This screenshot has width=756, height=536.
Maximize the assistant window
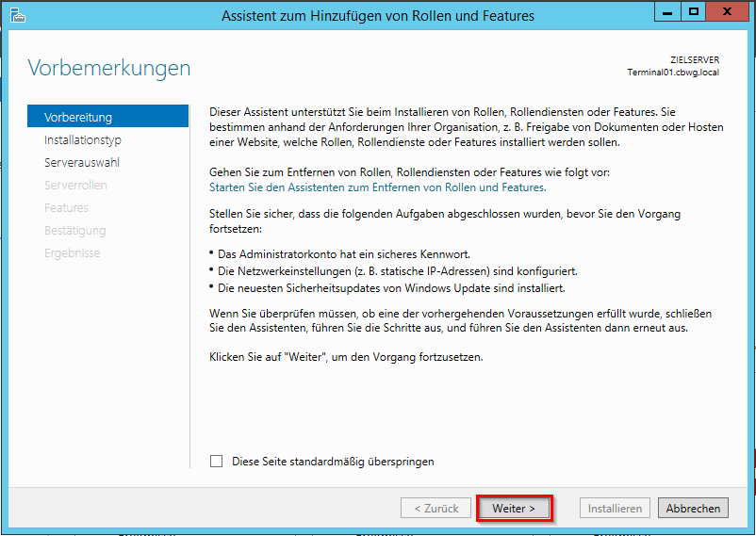[694, 12]
